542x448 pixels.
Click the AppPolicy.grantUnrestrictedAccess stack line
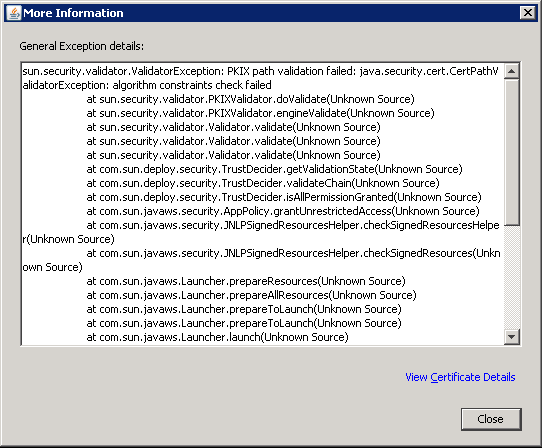point(283,211)
